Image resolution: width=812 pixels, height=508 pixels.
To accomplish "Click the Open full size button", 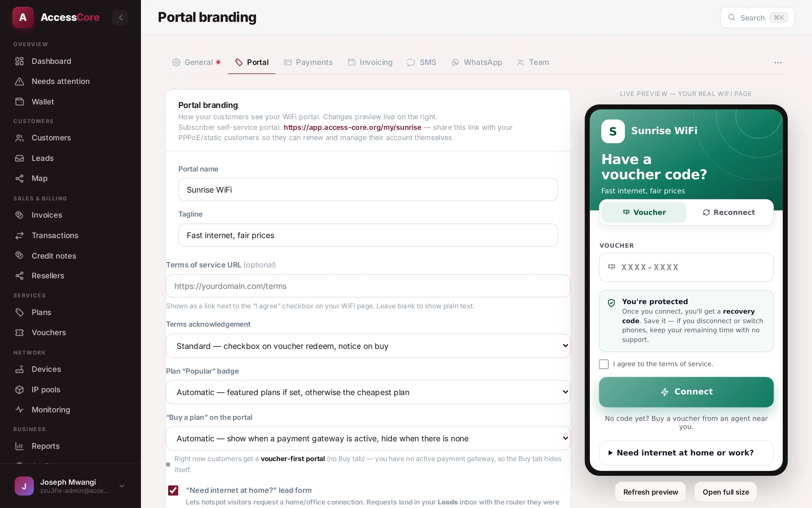I will tap(726, 492).
